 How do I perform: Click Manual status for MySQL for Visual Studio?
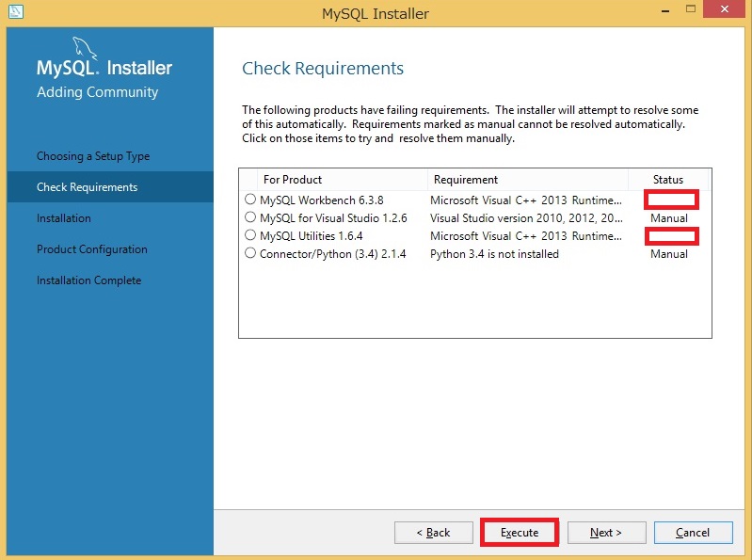pyautogui.click(x=669, y=218)
